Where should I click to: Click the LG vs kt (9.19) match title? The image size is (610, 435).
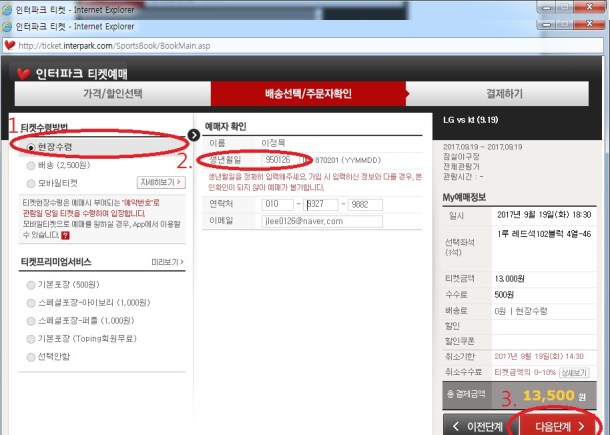[470, 120]
